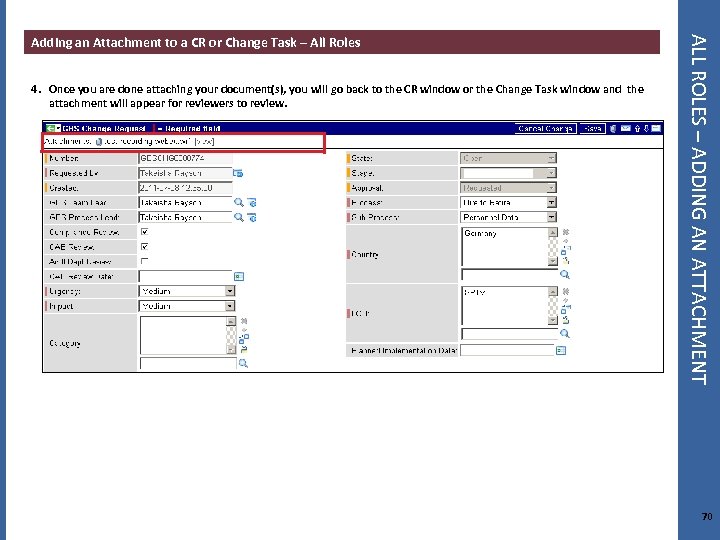Click the Country search input field
The image size is (720, 540).
[x=510, y=275]
